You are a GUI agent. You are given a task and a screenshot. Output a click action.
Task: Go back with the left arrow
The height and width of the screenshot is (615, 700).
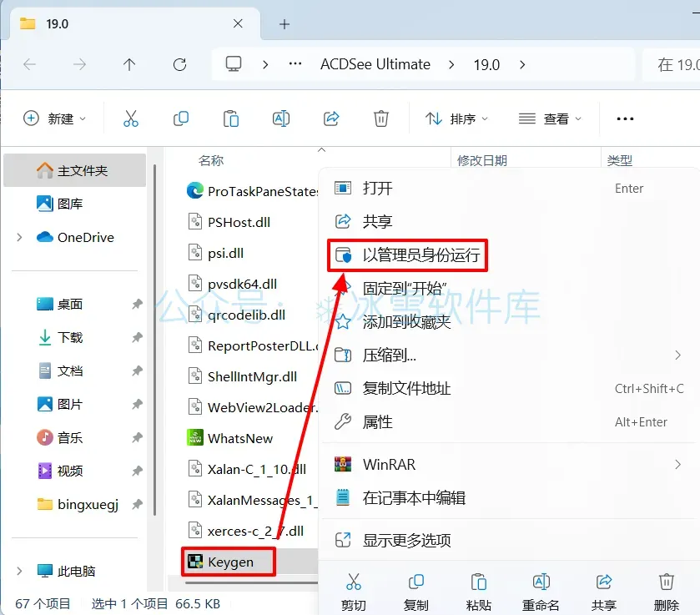click(x=29, y=65)
